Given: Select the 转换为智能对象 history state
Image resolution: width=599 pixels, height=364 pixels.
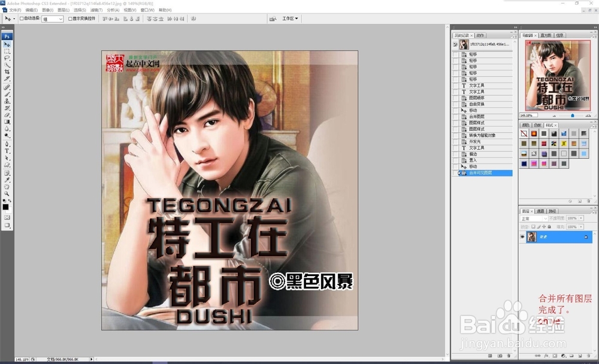Looking at the screenshot, I should pos(483,135).
